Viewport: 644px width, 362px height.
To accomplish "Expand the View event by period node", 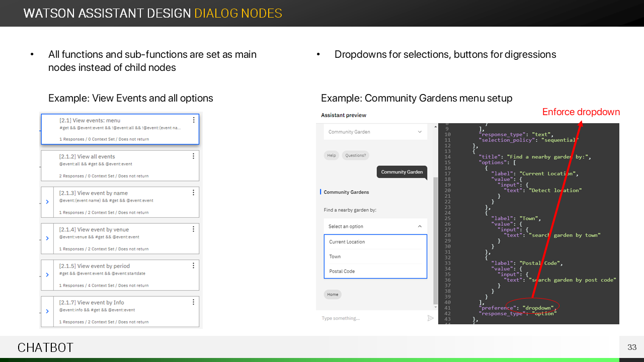I will pos(47,275).
